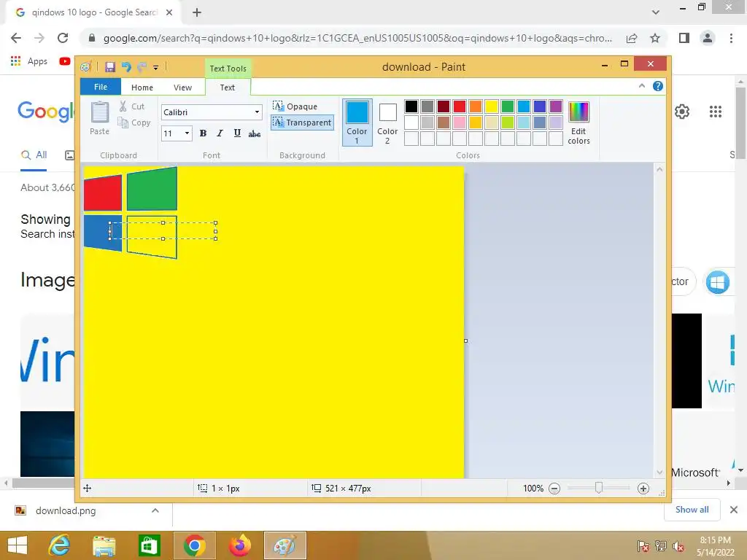Click the zoom out minus button
This screenshot has height=560, width=747.
pos(554,488)
